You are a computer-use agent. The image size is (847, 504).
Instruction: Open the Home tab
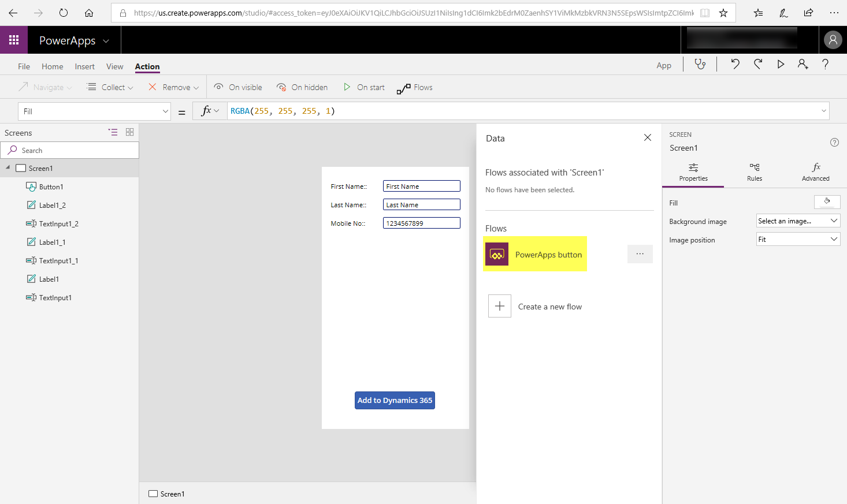pyautogui.click(x=53, y=66)
